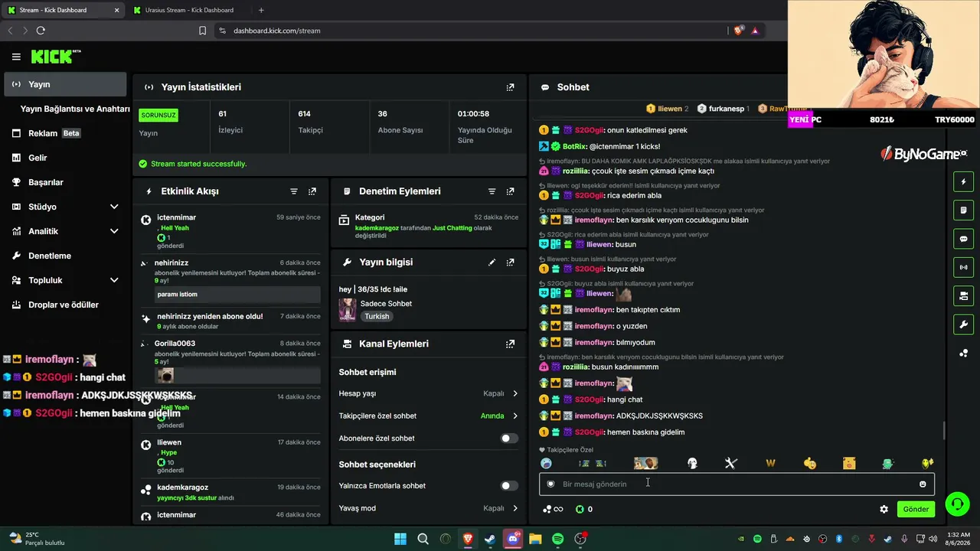Open File Explorer from the taskbar

point(535,539)
